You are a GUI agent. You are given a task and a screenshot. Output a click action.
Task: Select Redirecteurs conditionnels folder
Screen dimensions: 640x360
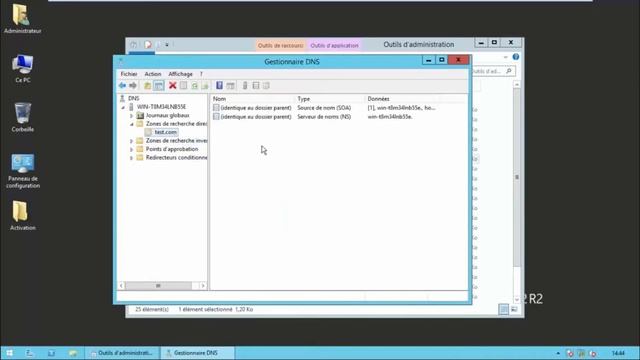pyautogui.click(x=176, y=158)
